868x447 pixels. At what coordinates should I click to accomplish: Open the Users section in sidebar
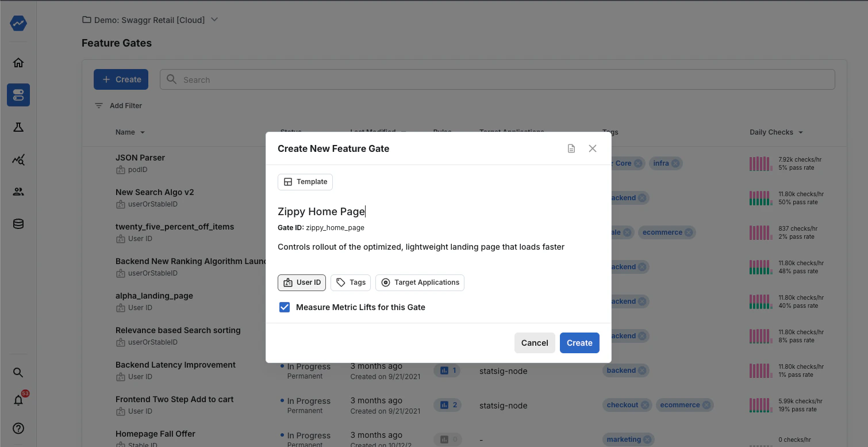pos(18,192)
